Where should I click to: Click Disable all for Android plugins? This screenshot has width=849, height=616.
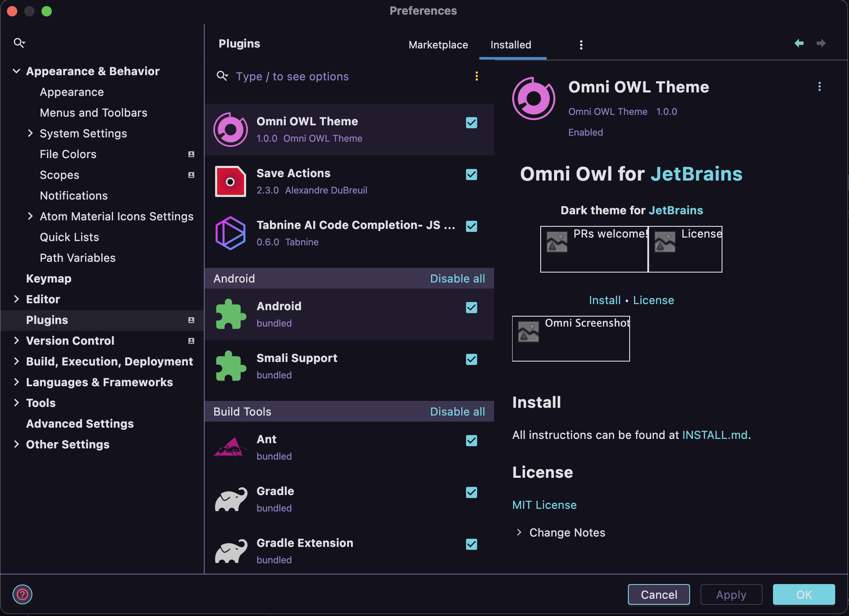coord(457,279)
